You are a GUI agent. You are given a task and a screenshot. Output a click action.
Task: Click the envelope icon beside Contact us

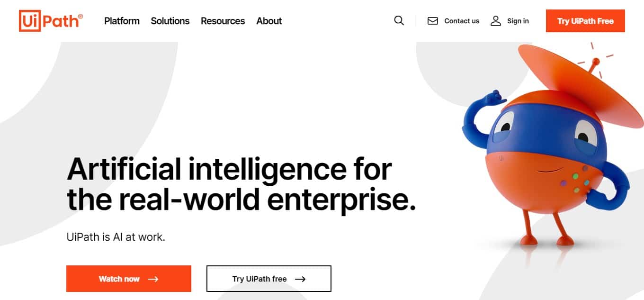tap(432, 21)
